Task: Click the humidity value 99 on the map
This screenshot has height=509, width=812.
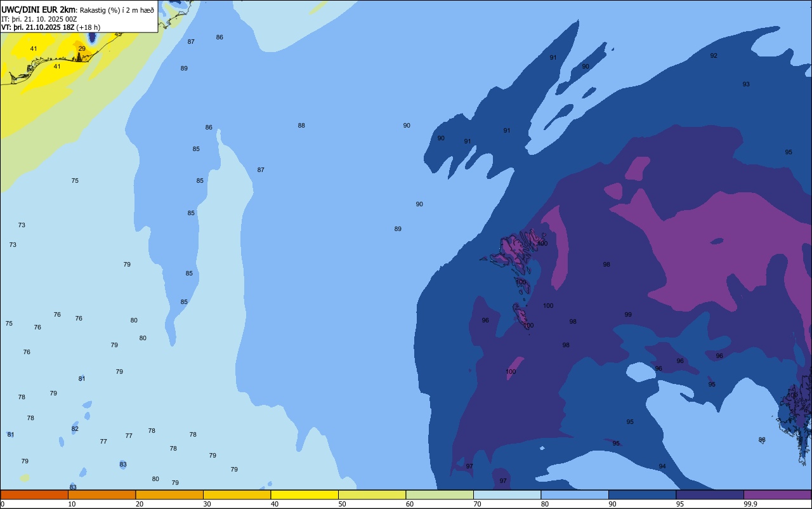Action: (x=628, y=315)
